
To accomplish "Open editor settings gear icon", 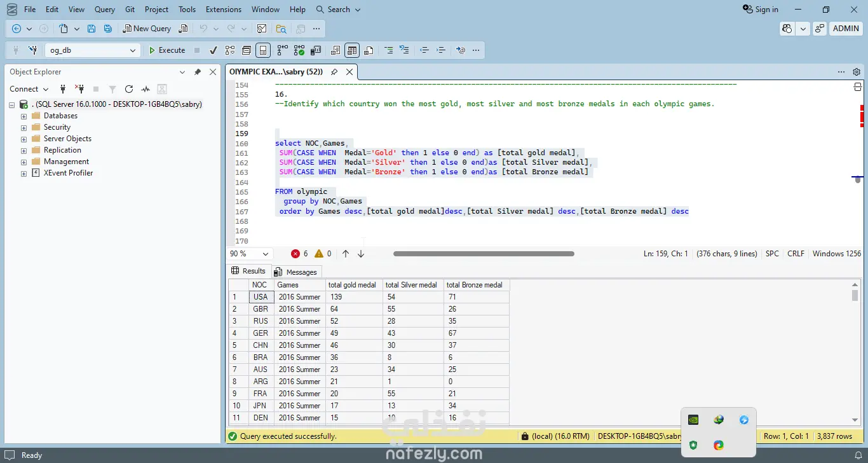I will [x=857, y=72].
